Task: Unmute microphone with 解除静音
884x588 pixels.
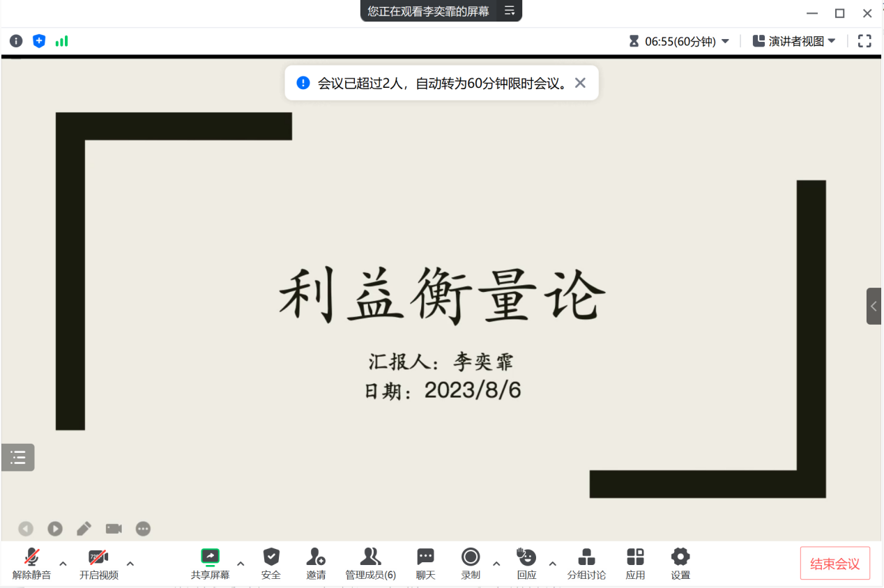Action: pos(31,563)
